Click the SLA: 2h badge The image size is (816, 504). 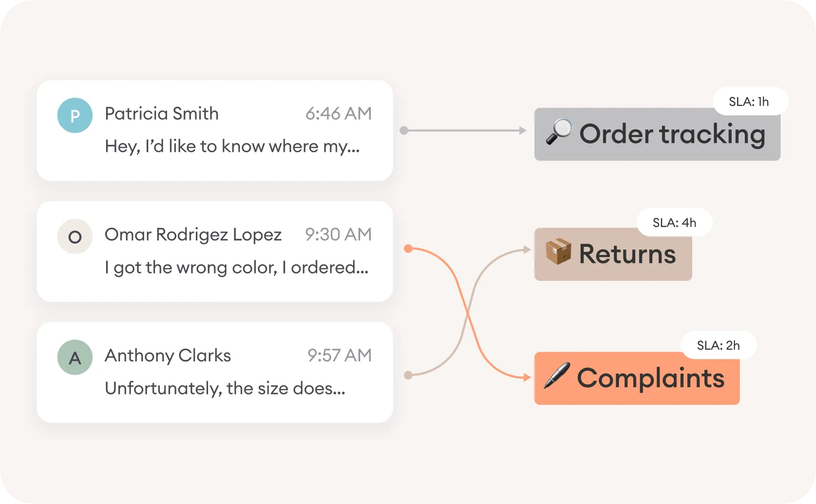(718, 346)
